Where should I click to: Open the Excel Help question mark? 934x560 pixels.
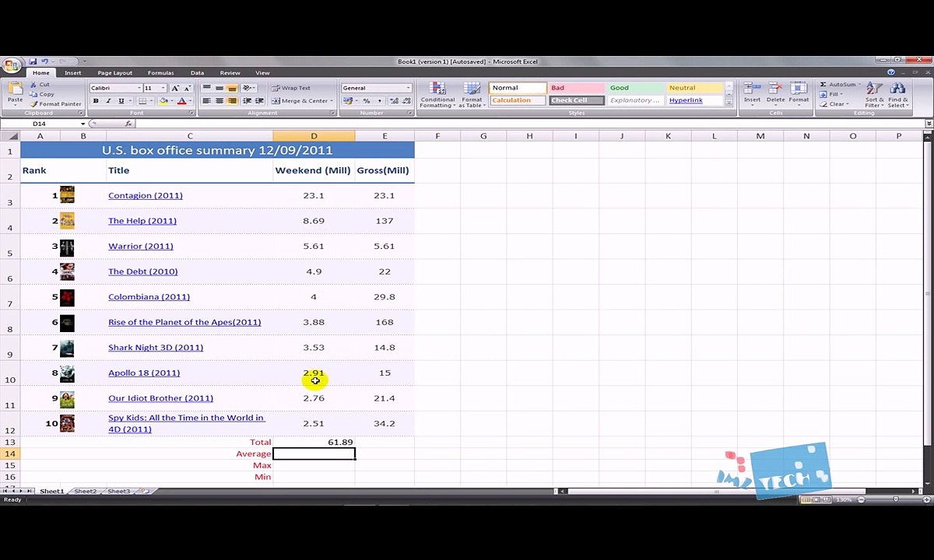point(891,72)
